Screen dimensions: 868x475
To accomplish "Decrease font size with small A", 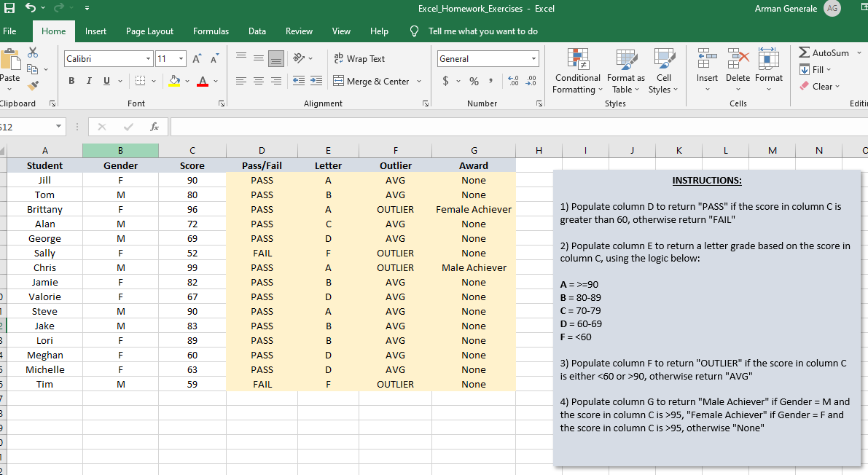I will pyautogui.click(x=214, y=59).
